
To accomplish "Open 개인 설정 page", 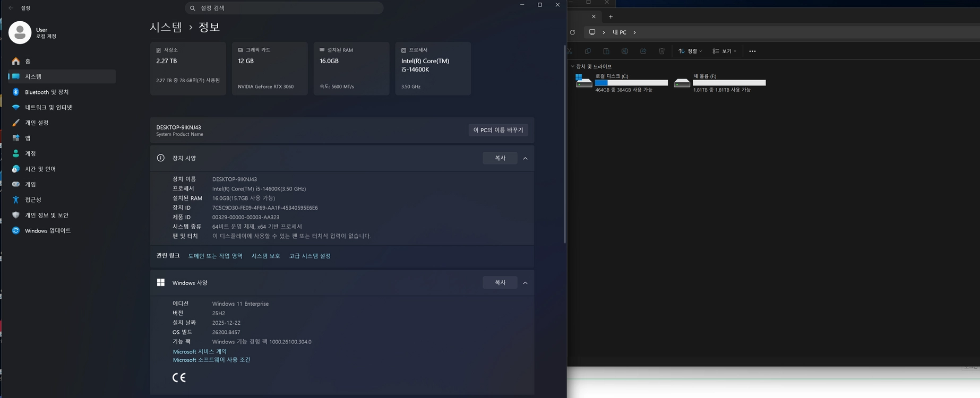I will coord(62,123).
